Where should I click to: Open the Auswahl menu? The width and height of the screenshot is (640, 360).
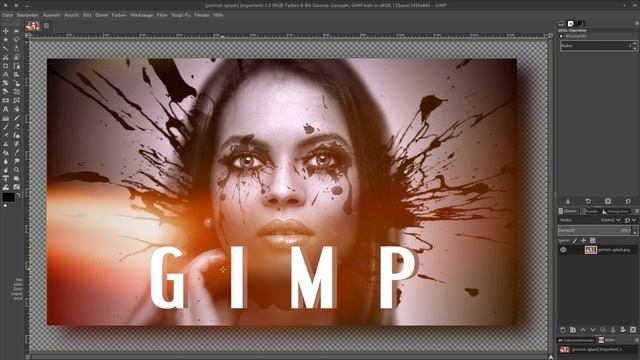(x=51, y=15)
